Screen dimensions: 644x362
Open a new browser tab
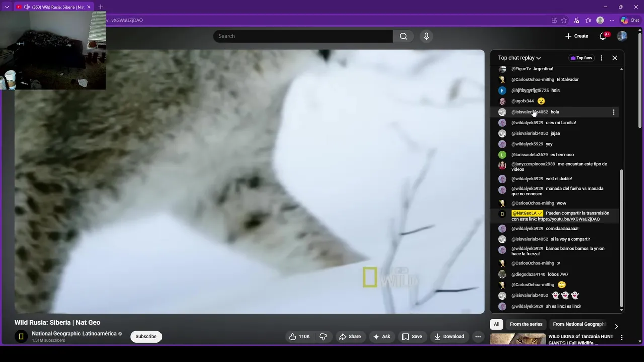(x=101, y=7)
